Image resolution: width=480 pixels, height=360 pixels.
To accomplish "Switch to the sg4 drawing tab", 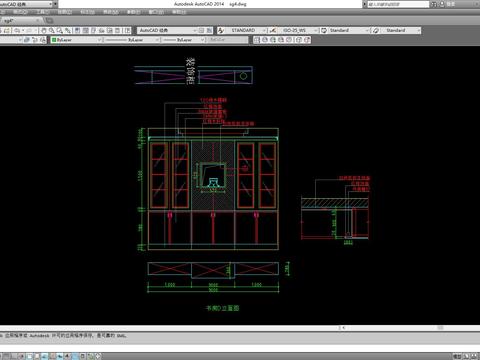I will (x=20, y=21).
